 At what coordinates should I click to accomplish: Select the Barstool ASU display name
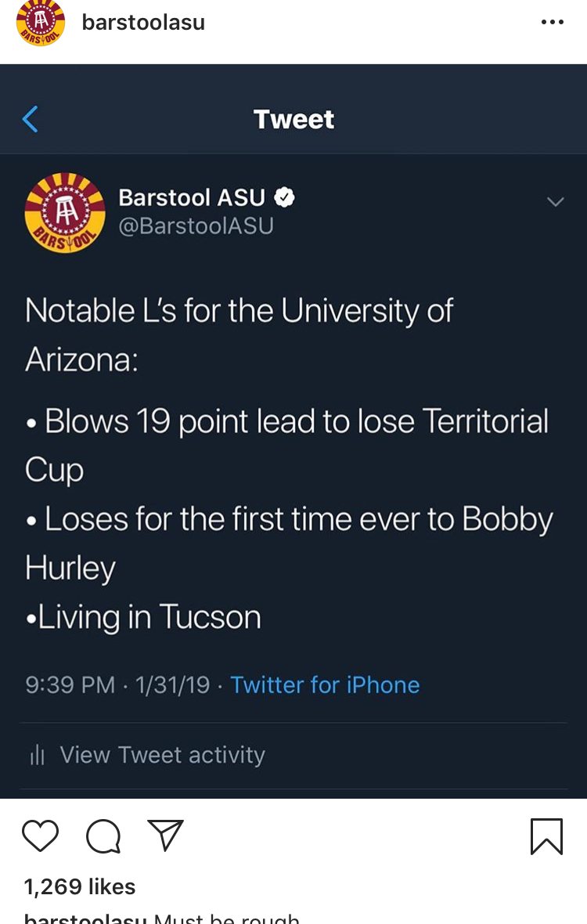192,197
